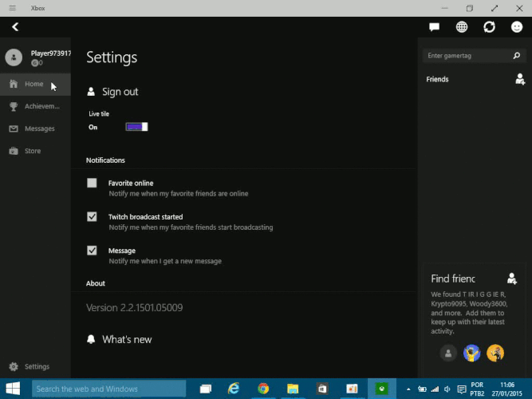Open the orange app icon on taskbar
Screen dimensions: 532x399
[x=352, y=389]
